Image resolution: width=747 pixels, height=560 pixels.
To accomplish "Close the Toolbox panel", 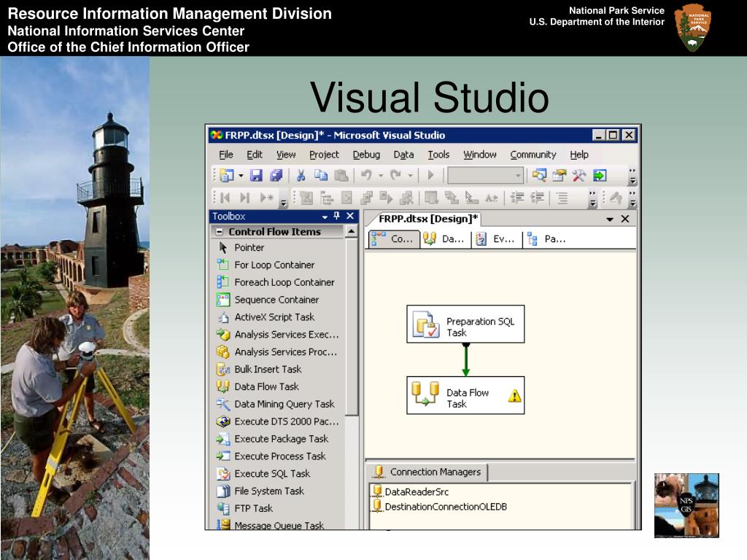I will tap(350, 216).
